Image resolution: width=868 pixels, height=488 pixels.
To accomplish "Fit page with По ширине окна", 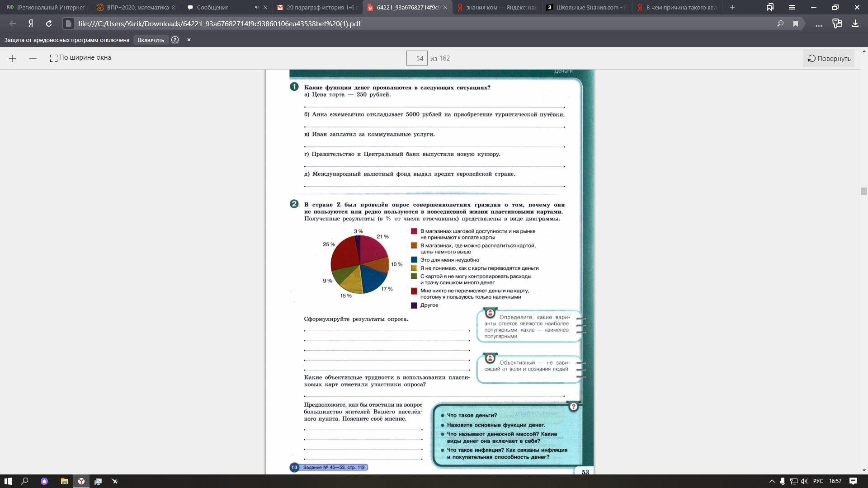I will click(x=80, y=58).
